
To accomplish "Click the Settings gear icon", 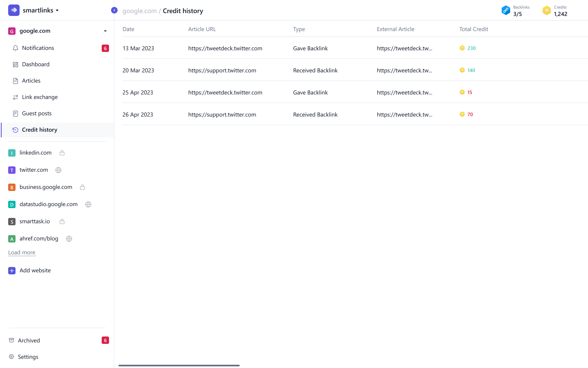I will [11, 357].
